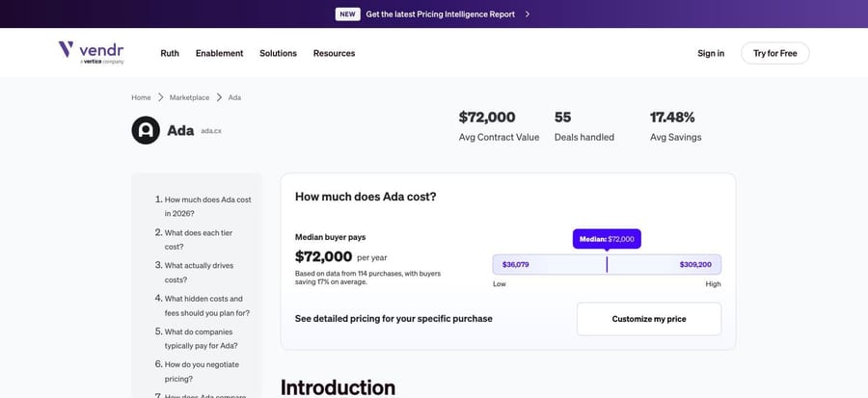Screen dimensions: 868x398
Task: Open the latest Pricing Intelligence Report link
Action: click(x=440, y=14)
